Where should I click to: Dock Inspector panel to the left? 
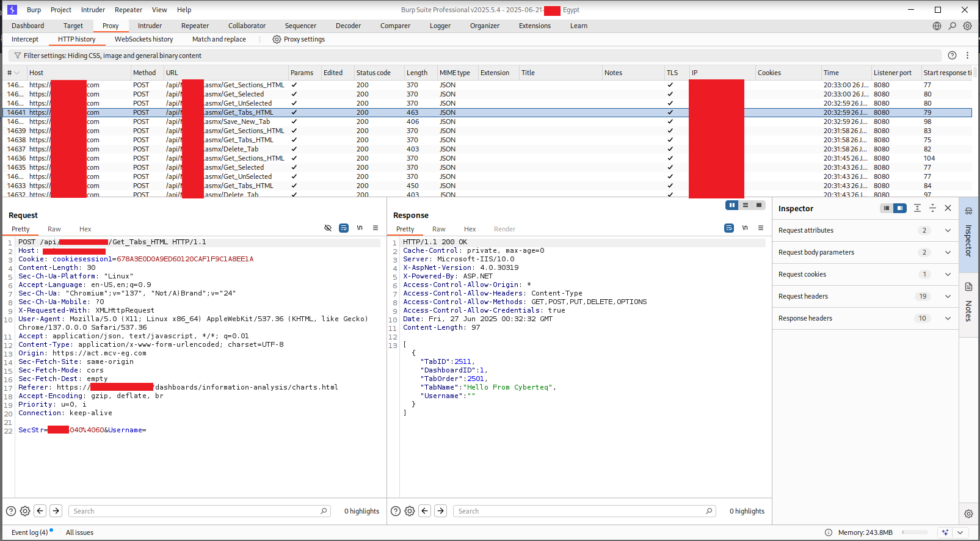tap(887, 208)
